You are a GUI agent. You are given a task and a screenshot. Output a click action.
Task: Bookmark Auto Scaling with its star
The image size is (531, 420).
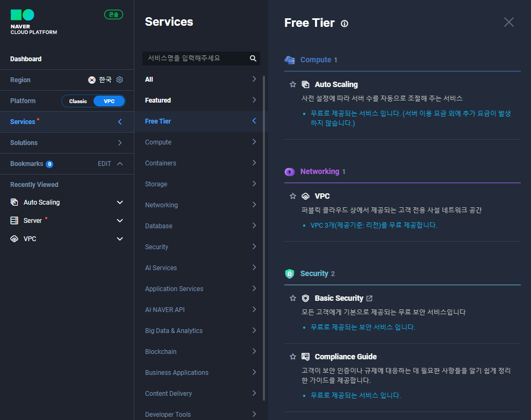coord(293,84)
